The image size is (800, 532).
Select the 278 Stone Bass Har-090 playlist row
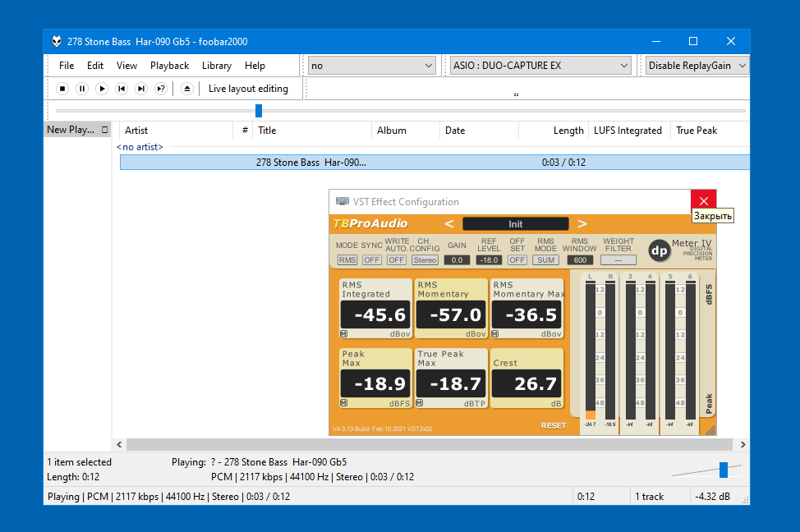[x=434, y=163]
